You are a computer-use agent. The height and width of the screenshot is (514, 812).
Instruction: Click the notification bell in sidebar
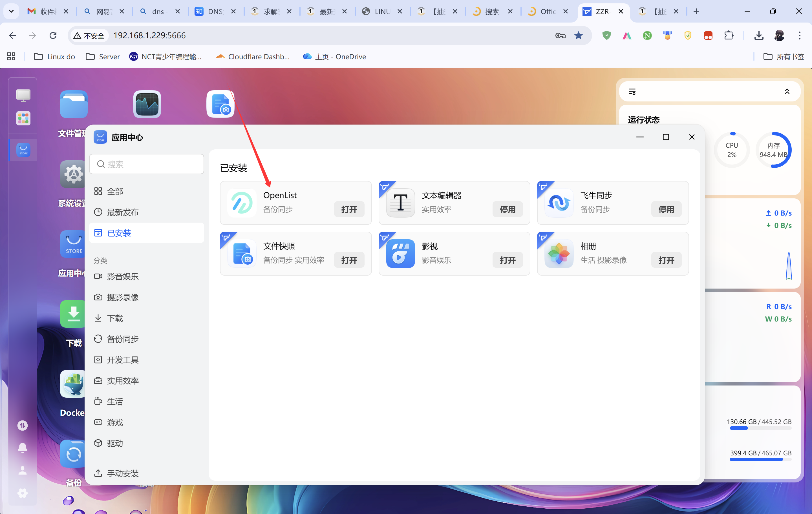tap(23, 447)
